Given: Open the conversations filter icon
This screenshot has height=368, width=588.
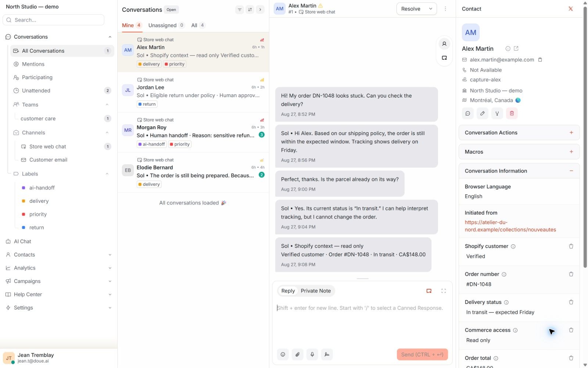Looking at the screenshot, I should pos(240,10).
